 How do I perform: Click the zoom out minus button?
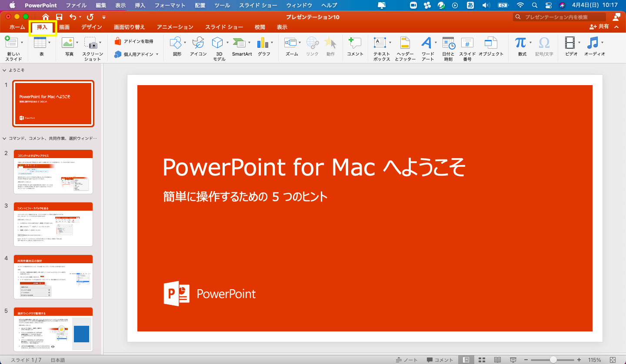point(525,360)
